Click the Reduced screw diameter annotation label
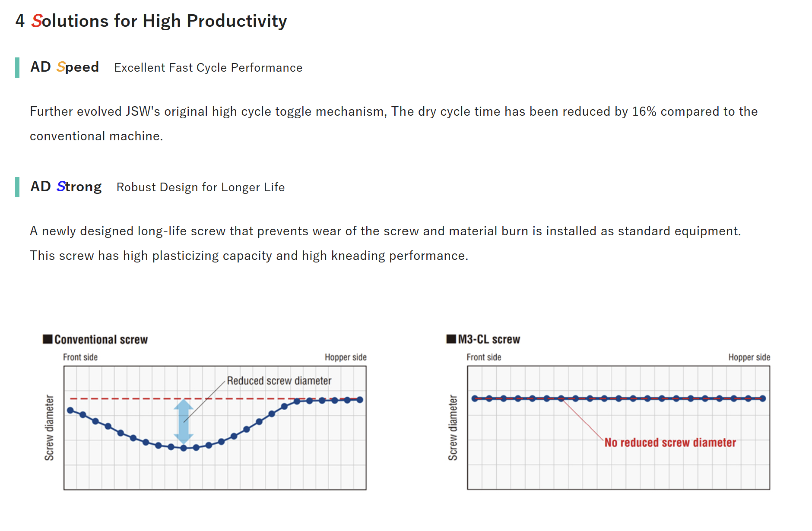 (279, 381)
